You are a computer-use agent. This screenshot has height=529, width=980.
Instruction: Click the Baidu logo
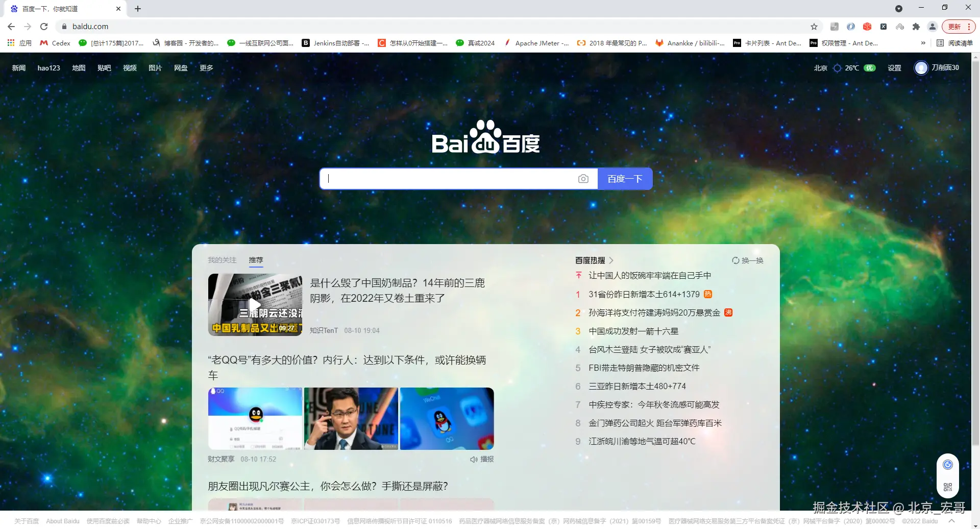(x=486, y=137)
